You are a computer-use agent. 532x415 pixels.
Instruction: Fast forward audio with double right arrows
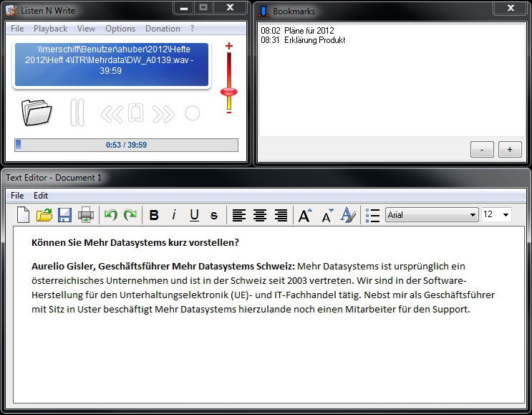coord(163,114)
